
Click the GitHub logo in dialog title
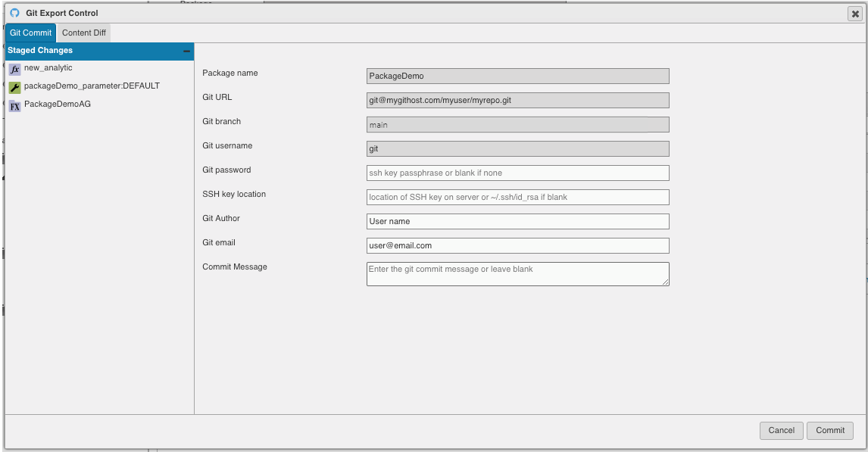click(15, 13)
